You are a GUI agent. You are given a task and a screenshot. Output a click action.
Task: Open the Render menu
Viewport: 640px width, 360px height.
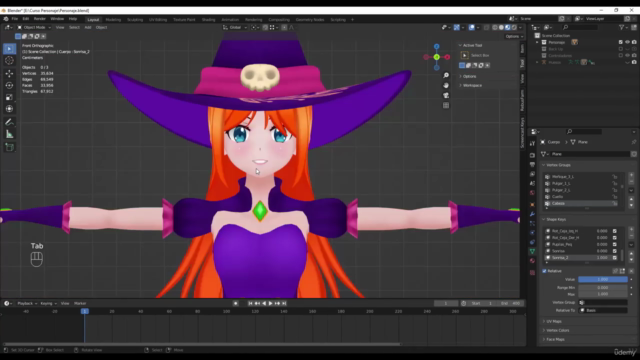[40, 19]
